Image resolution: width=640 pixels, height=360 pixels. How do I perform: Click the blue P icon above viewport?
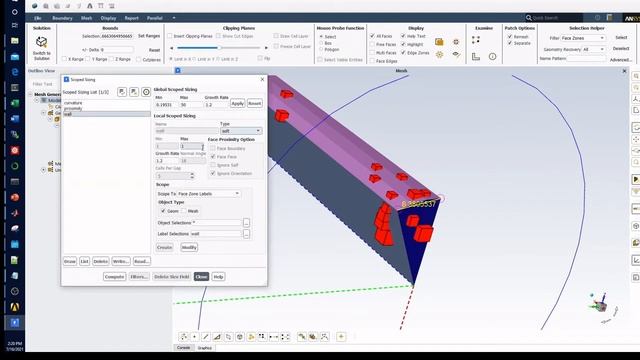point(178,71)
